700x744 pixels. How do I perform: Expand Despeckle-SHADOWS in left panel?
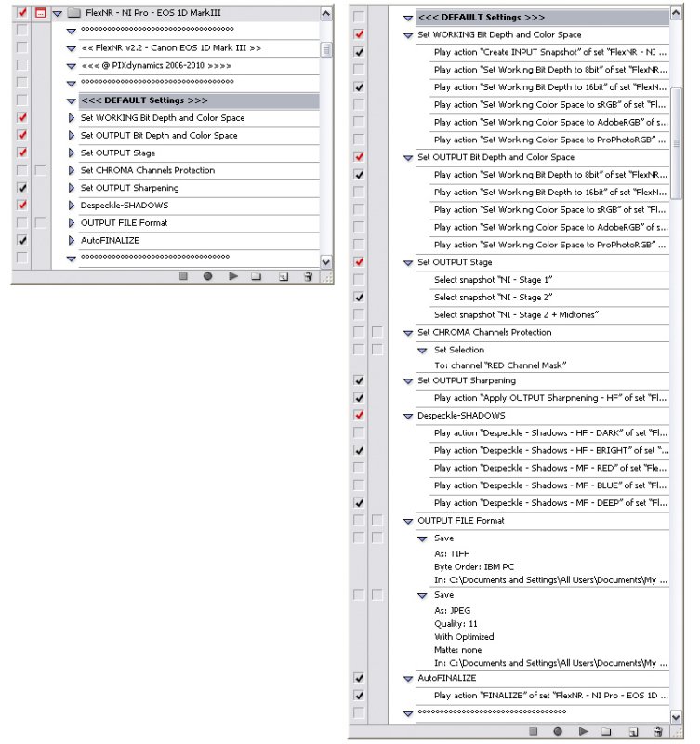pyautogui.click(x=72, y=205)
